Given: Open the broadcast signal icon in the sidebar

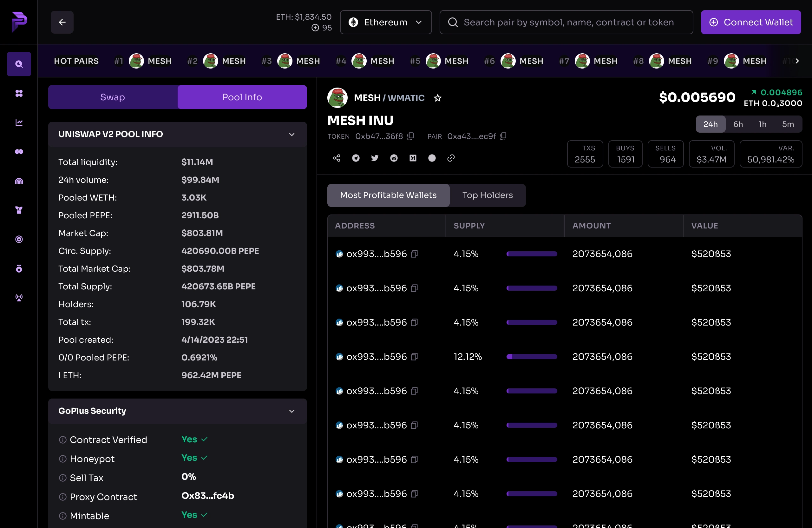Looking at the screenshot, I should pos(19,298).
